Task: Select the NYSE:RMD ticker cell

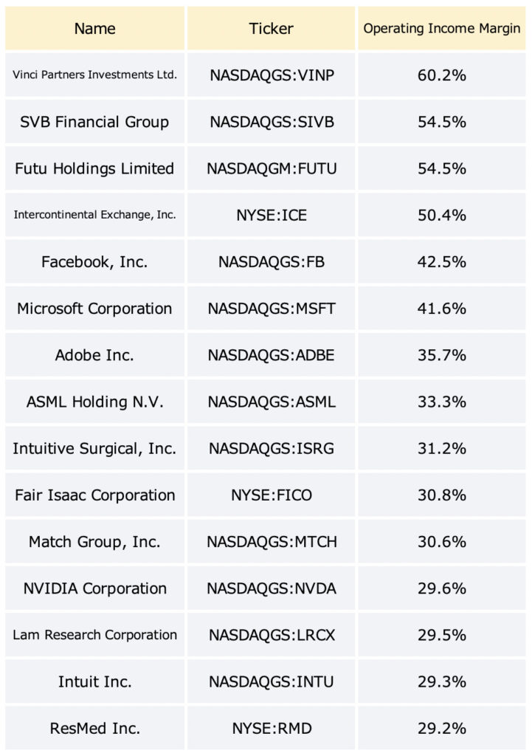Action: tap(272, 728)
